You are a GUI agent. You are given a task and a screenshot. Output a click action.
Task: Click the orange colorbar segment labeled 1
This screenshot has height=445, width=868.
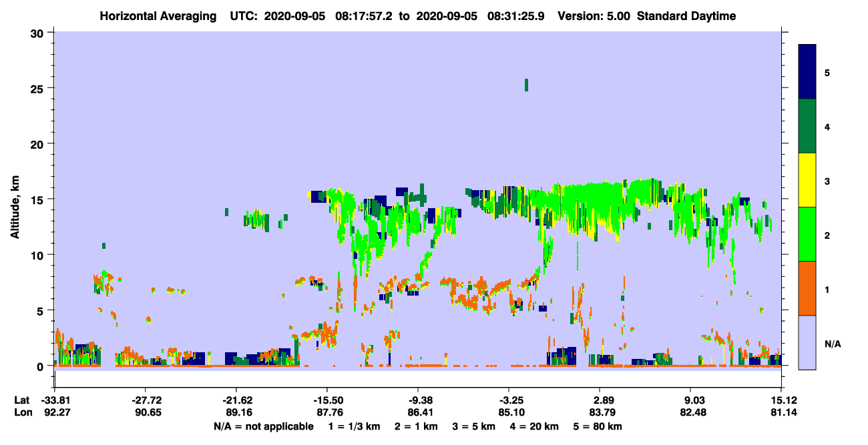807,288
